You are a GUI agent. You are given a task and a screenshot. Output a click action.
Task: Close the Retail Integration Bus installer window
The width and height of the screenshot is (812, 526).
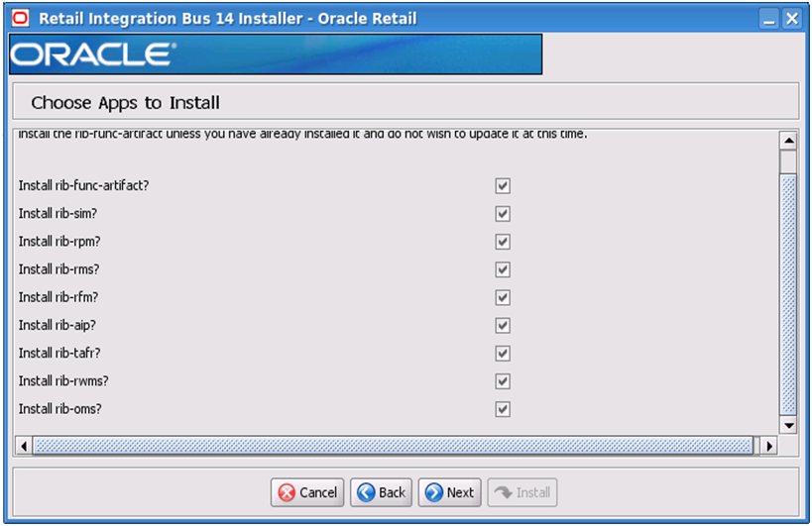pos(792,19)
